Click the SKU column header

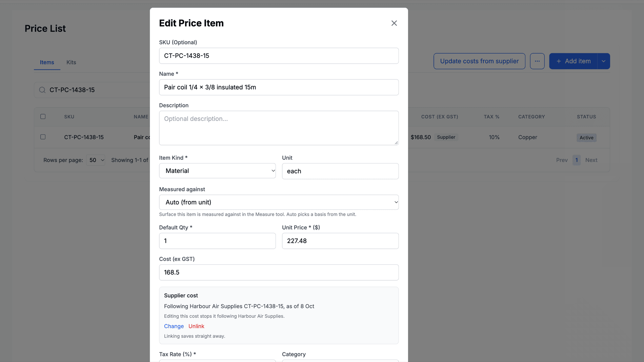coord(69,117)
